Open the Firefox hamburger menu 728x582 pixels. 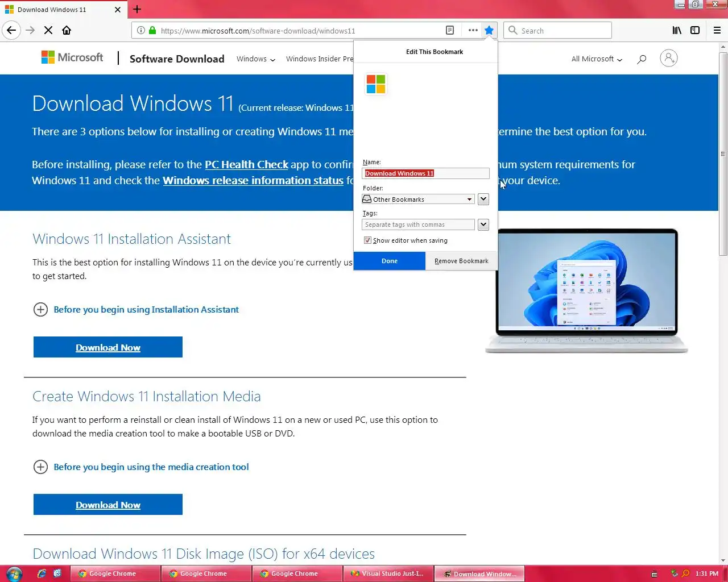[x=717, y=30]
